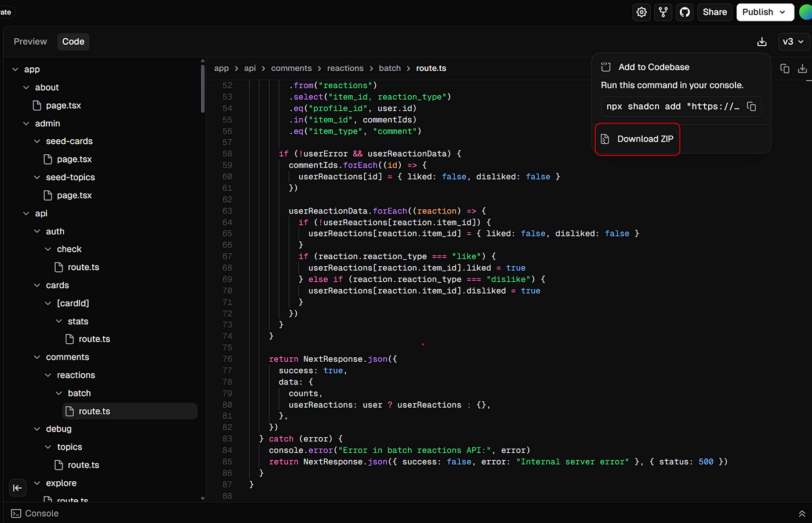Open the Publish dropdown arrow
812x523 pixels.
[782, 12]
